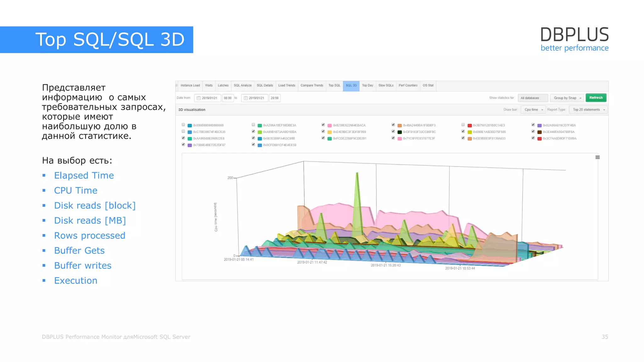Open the SQL Details tab
The height and width of the screenshot is (362, 644).
pos(265,85)
